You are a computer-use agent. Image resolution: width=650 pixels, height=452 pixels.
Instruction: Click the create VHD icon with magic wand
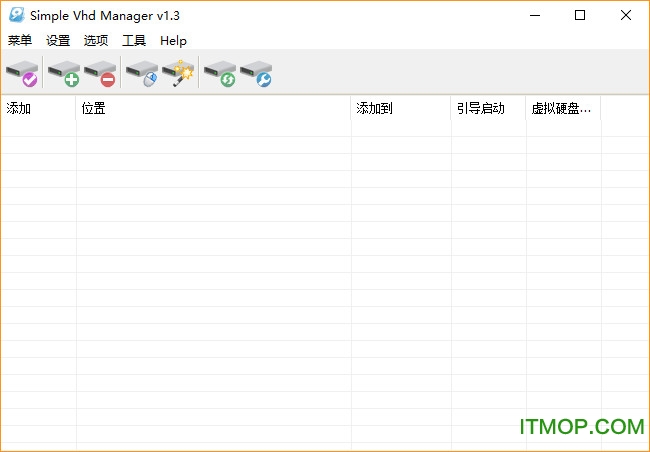(178, 73)
